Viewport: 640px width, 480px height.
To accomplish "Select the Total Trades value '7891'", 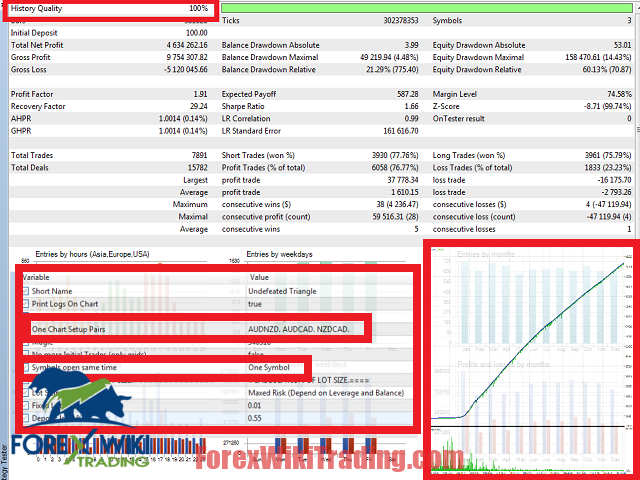I will coord(199,155).
